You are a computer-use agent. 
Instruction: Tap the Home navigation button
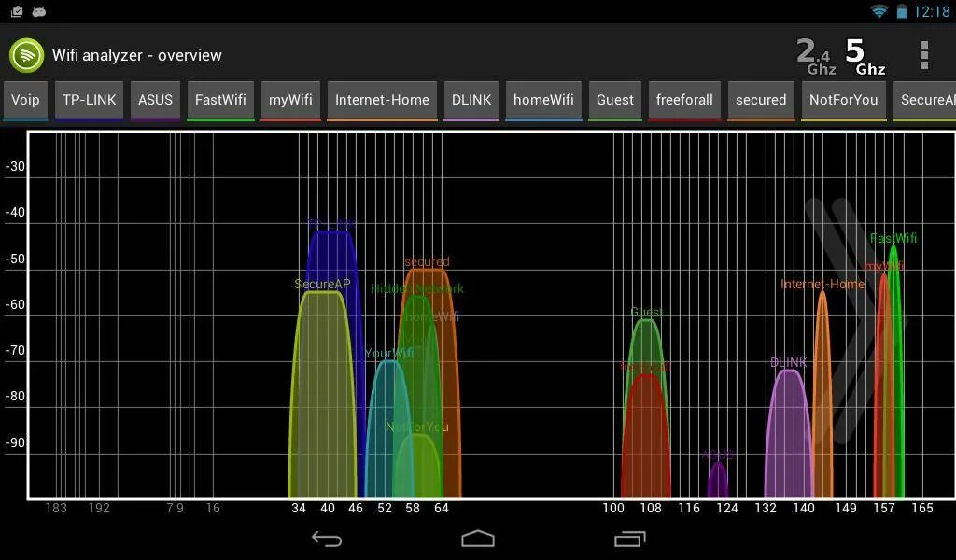pyautogui.click(x=477, y=538)
